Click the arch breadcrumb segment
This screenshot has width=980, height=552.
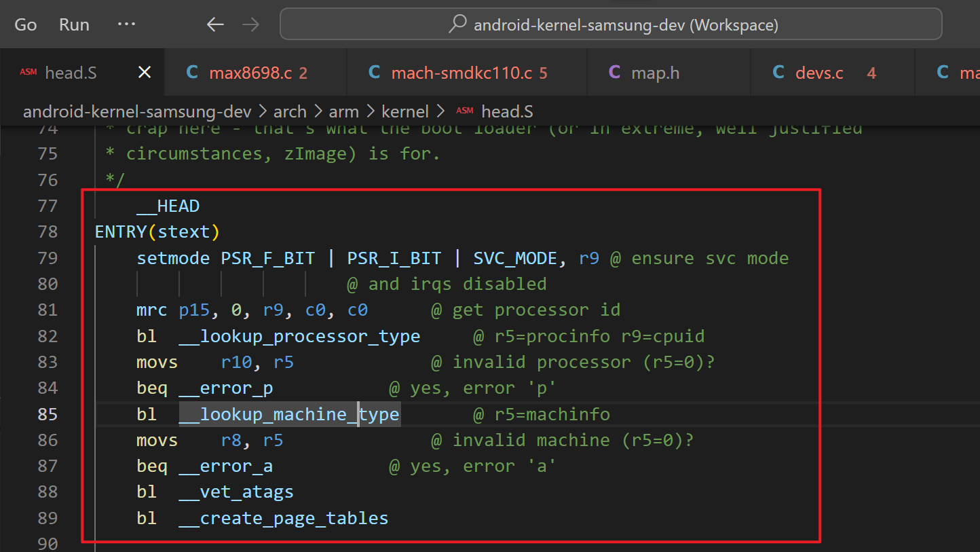point(290,111)
